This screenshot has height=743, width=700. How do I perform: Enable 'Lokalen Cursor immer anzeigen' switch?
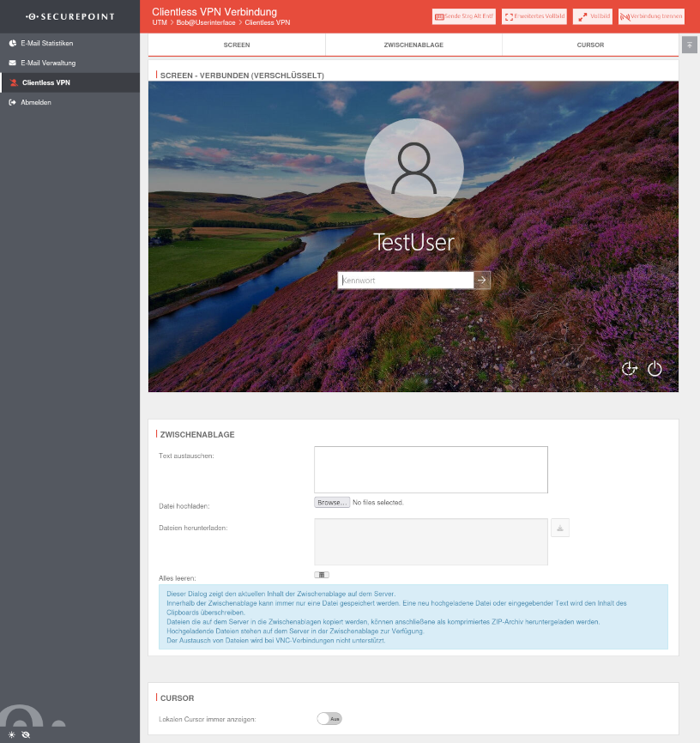pos(329,718)
